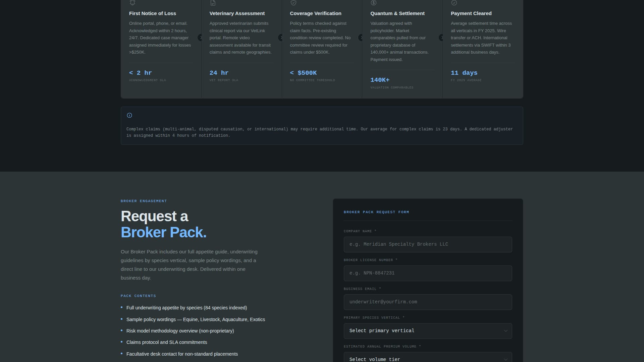Click 'Full underwriting appetite by species' list item
The height and width of the screenshot is (362, 644).
pos(186,308)
